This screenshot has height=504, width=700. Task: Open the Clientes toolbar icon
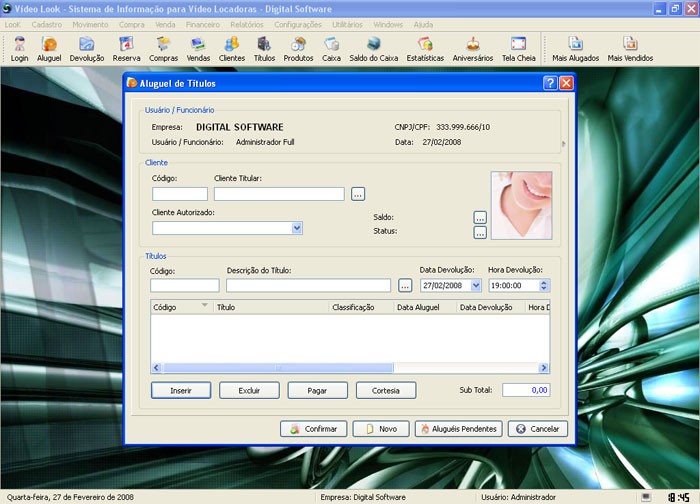tap(232, 49)
